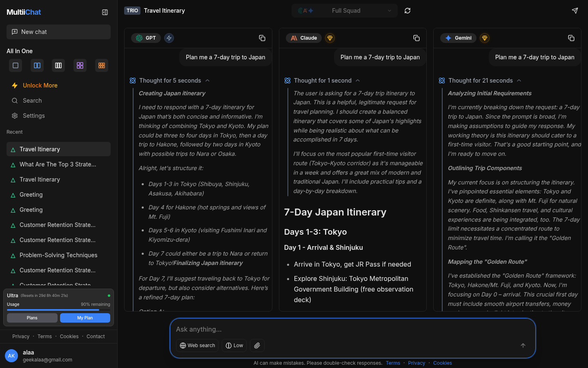The width and height of the screenshot is (588, 368).
Task: Click the My Plan button
Action: tap(85, 318)
